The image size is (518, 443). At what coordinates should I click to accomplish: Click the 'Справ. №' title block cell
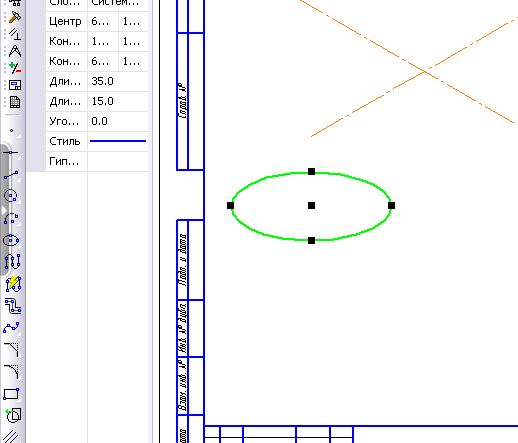point(183,101)
